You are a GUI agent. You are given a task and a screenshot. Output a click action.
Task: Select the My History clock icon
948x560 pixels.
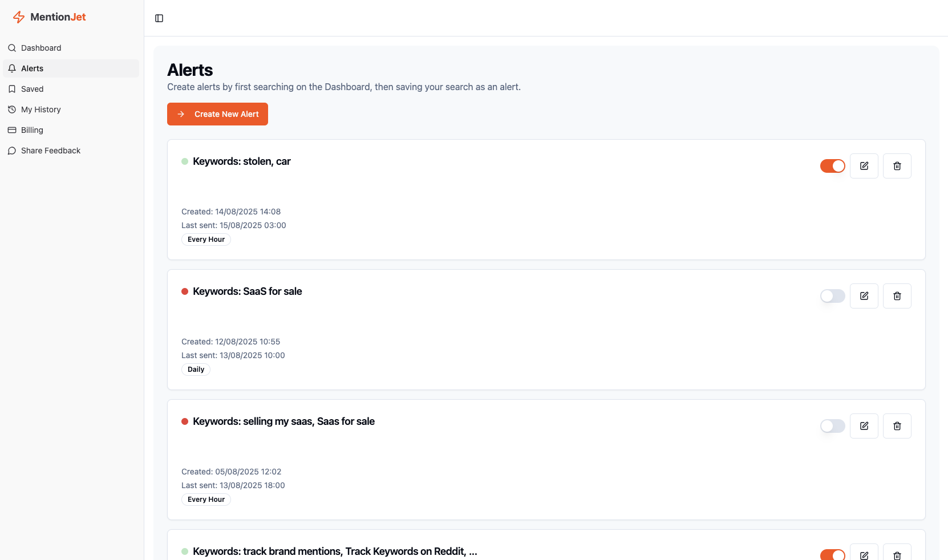(12, 109)
